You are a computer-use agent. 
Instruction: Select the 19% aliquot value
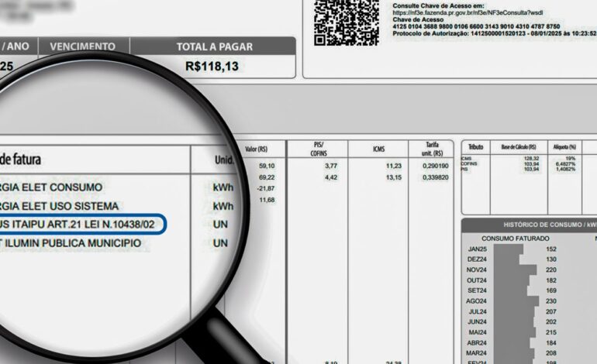point(571,159)
